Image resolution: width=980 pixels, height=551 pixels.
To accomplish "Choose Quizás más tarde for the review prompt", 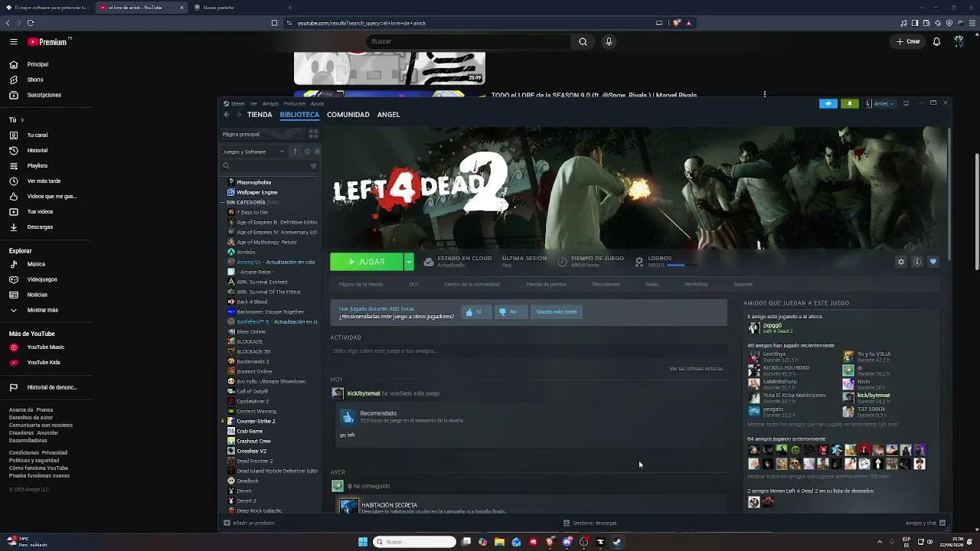I will pos(557,311).
